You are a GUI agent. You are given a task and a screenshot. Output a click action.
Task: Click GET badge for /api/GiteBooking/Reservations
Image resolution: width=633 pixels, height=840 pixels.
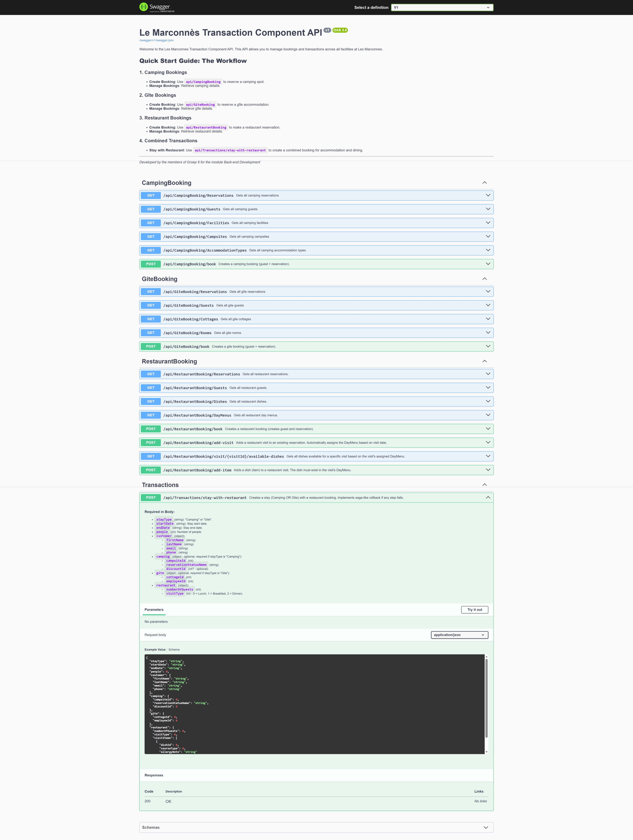pos(151,292)
